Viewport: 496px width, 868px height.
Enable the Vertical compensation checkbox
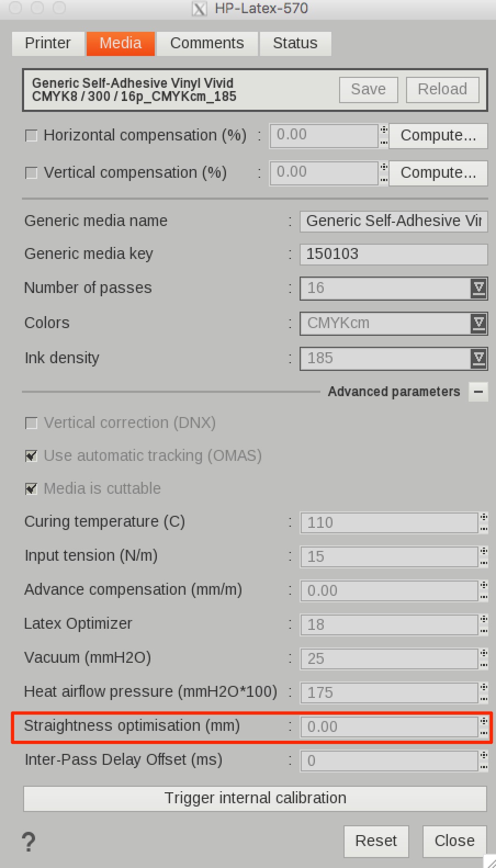pyautogui.click(x=32, y=173)
